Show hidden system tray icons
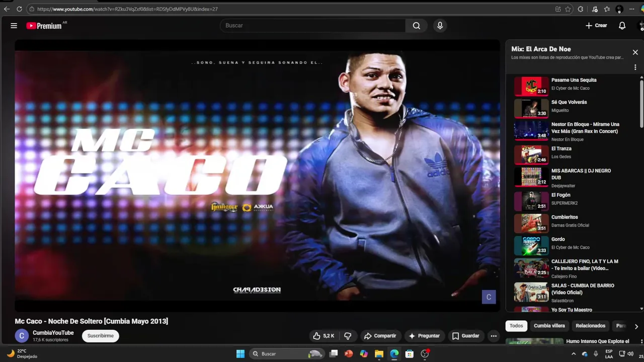This screenshot has height=362, width=644. [574, 354]
